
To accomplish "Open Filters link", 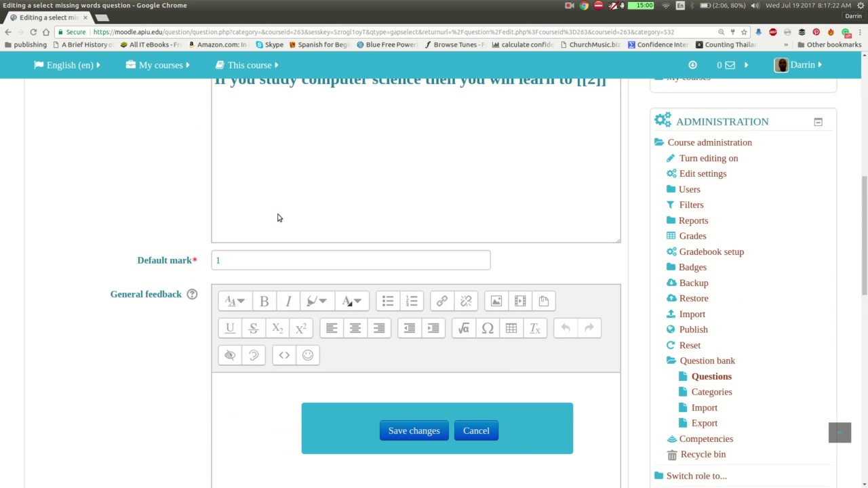I will pos(691,205).
